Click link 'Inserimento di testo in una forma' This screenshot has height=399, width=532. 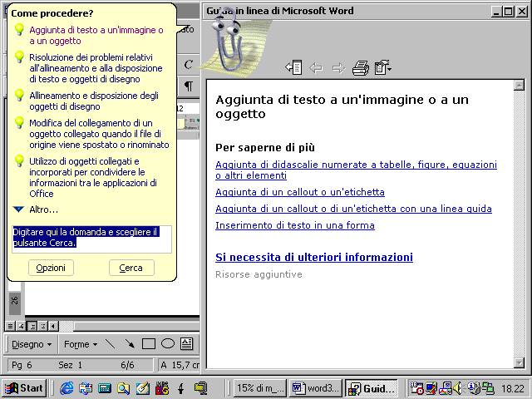pyautogui.click(x=295, y=225)
